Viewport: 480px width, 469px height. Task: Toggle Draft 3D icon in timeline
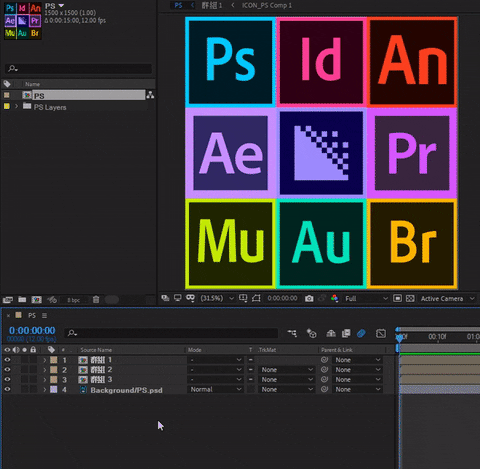click(x=312, y=333)
